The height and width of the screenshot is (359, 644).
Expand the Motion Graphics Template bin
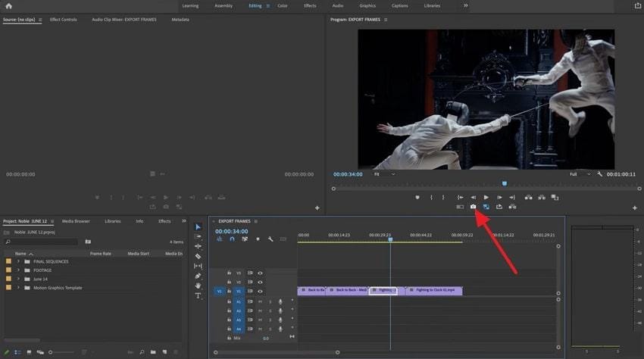[18, 288]
